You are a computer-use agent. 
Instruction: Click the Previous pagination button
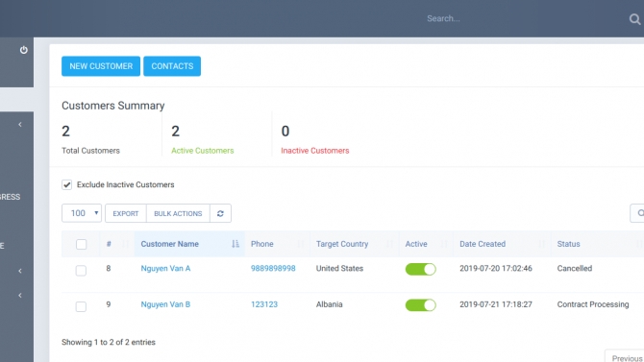click(x=625, y=357)
